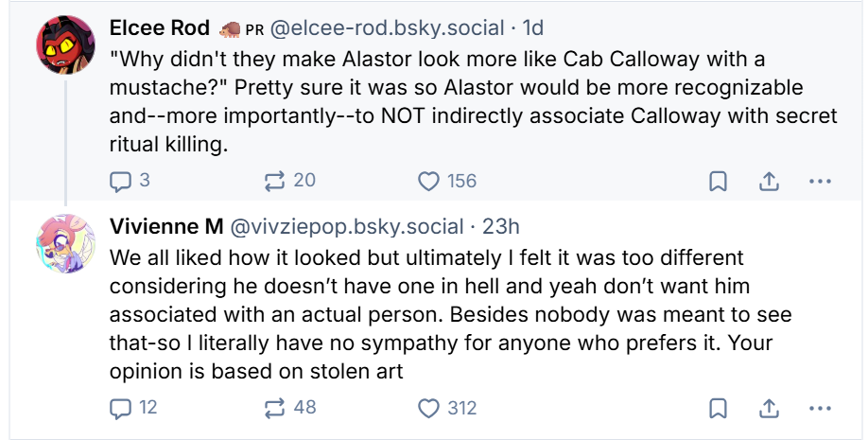868x440 pixels.
Task: Click the Vivienne M display name
Action: (166, 227)
